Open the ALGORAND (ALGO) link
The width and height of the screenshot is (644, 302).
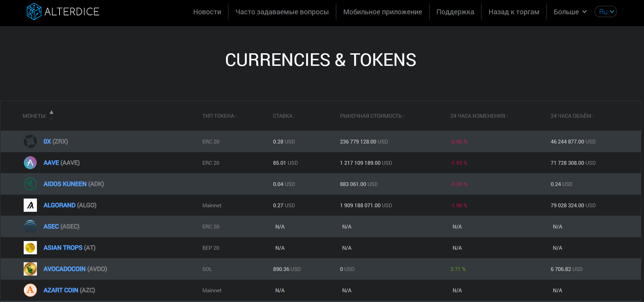tap(70, 205)
